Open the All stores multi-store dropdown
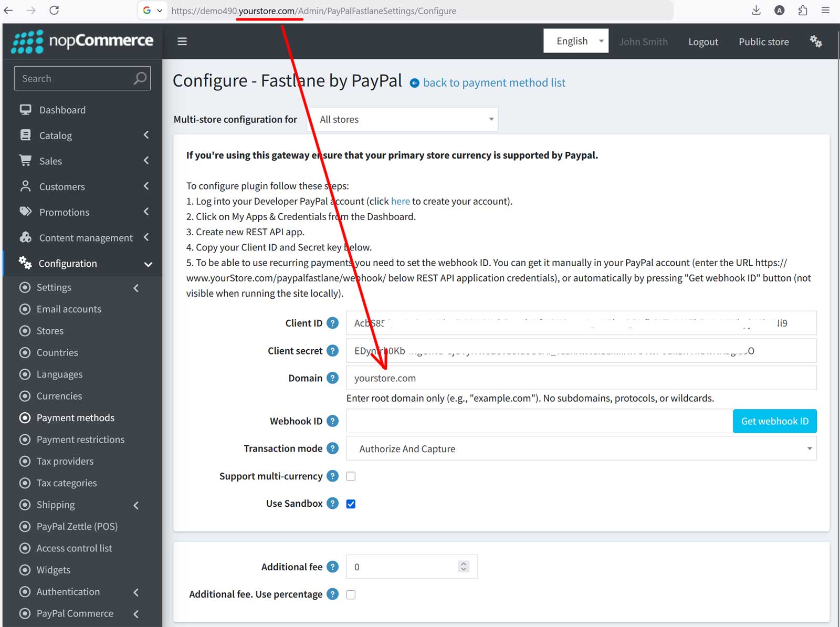This screenshot has width=840, height=627. coord(402,119)
